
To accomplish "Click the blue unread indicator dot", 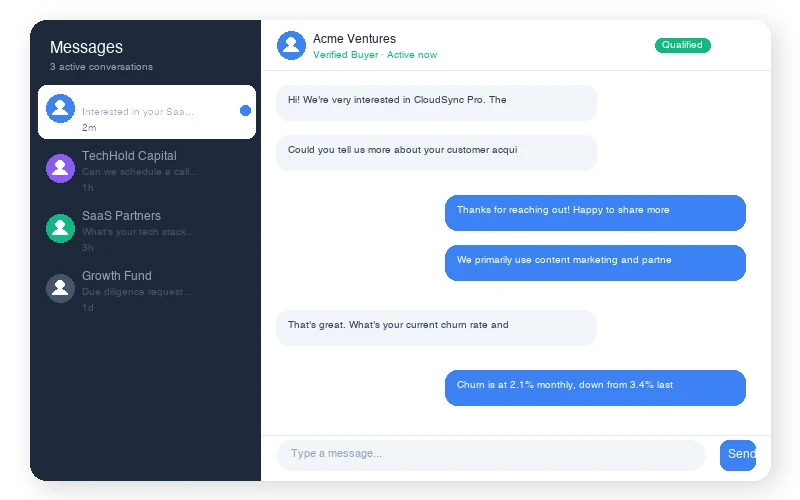I will click(x=245, y=110).
